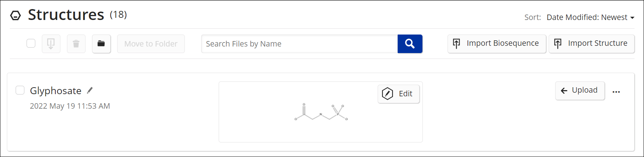Open the Glyphosate file name link
Screen dimensions: 644x157
click(x=56, y=90)
